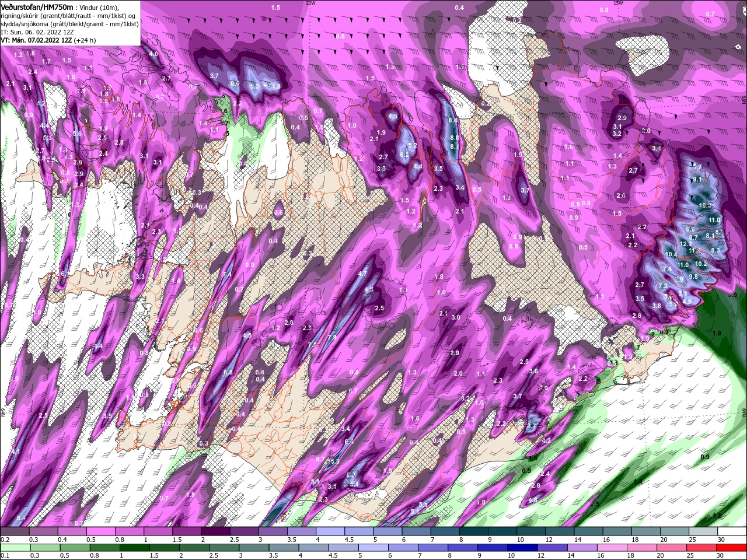Click the dark green 1 rain legend swatch

click(136, 548)
